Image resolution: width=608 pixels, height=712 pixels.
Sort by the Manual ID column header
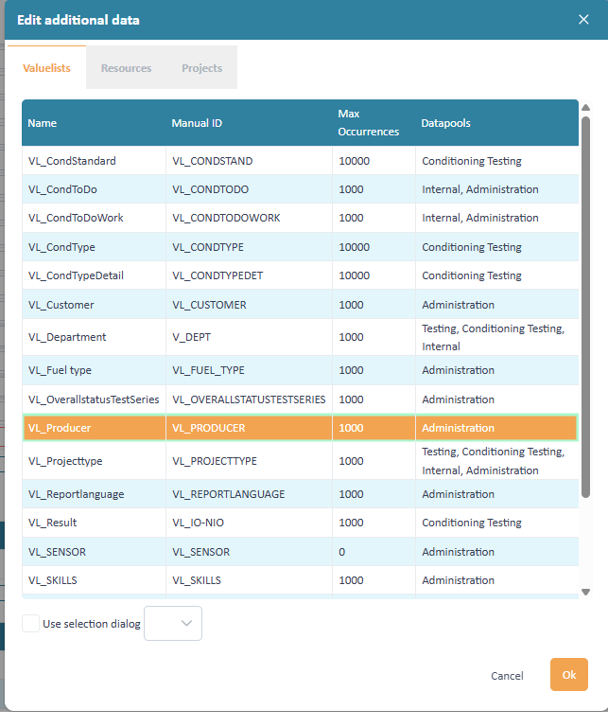[249, 123]
